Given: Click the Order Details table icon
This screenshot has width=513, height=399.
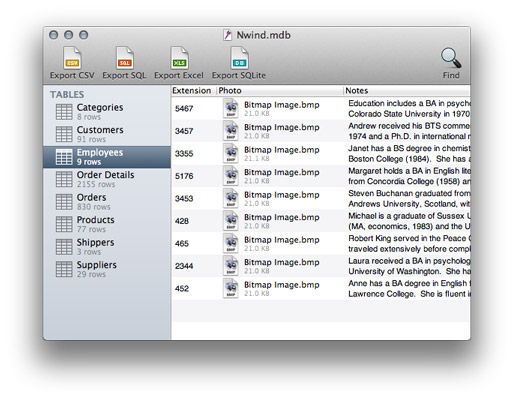Looking at the screenshot, I should [64, 179].
